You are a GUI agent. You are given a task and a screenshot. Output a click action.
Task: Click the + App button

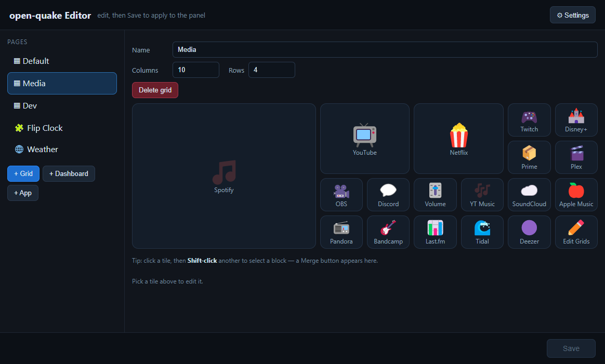pyautogui.click(x=23, y=193)
